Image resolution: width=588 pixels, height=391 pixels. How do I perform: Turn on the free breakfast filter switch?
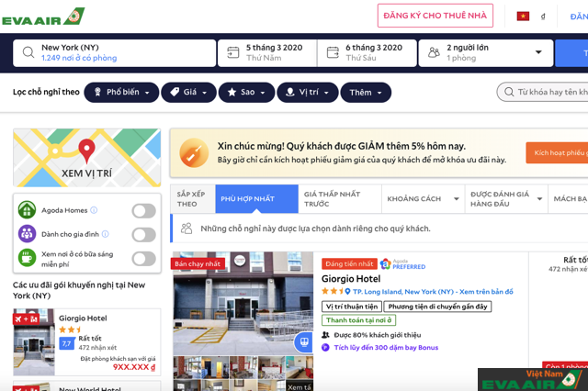coord(143,259)
